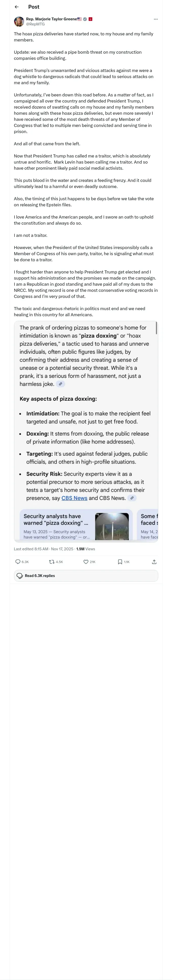Click the scrollbar in the embedded screenshot
Image resolution: width=172 pixels, height=980 pixels.
(x=156, y=328)
